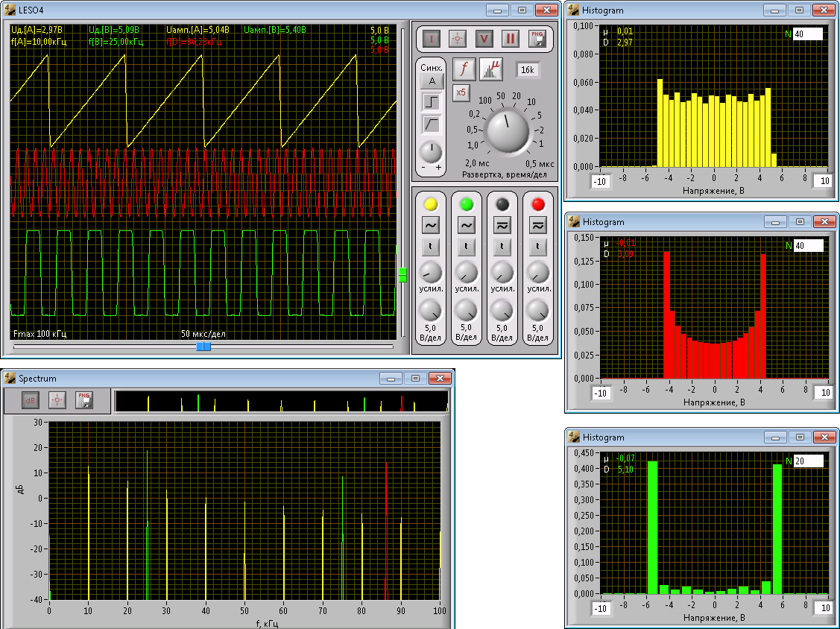Edit N bins field in red histogram
Screen dimensions: 840x629
click(x=808, y=245)
